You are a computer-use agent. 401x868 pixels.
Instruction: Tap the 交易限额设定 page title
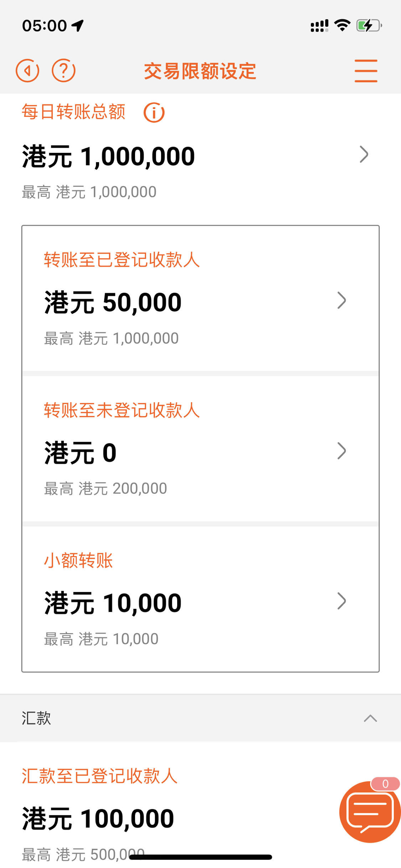[x=200, y=71]
